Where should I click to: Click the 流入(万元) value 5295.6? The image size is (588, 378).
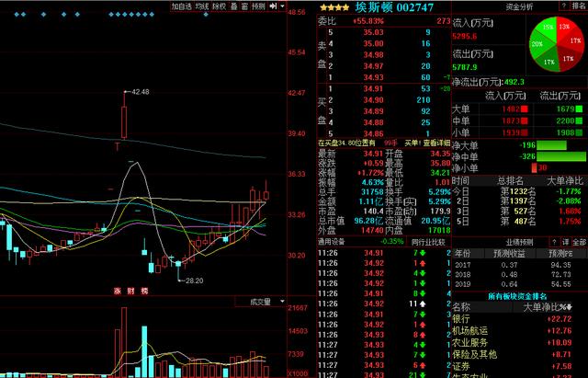(464, 37)
